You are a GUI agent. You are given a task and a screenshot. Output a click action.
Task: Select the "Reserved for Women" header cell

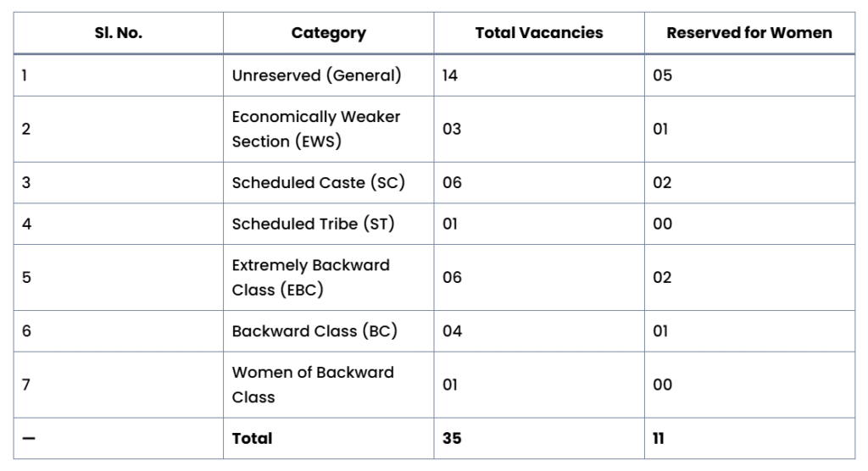tap(748, 34)
